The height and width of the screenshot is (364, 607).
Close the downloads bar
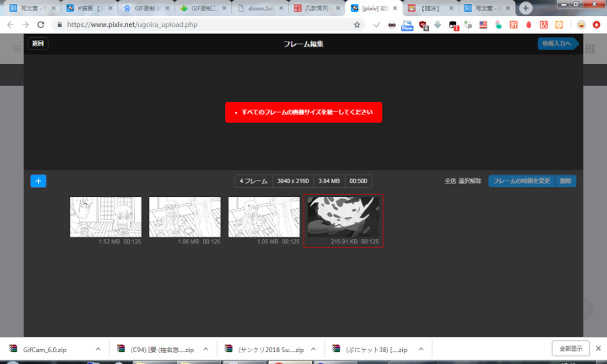pos(598,349)
